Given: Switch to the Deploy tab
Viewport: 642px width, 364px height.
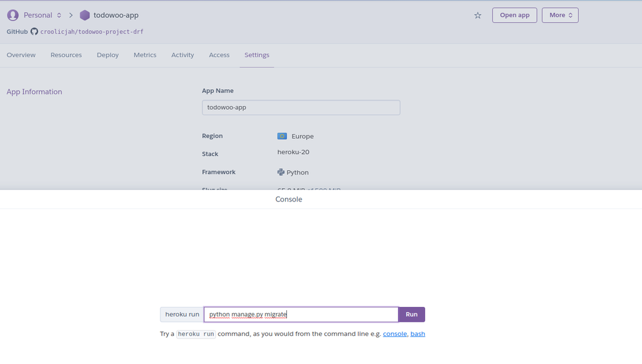Looking at the screenshot, I should [108, 55].
